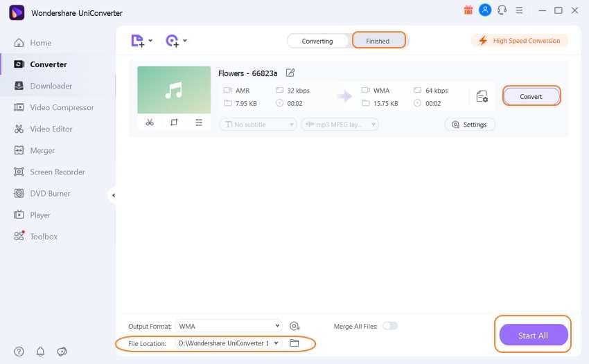Open the File Location path dropdown
The image size is (589, 364).
click(228, 343)
